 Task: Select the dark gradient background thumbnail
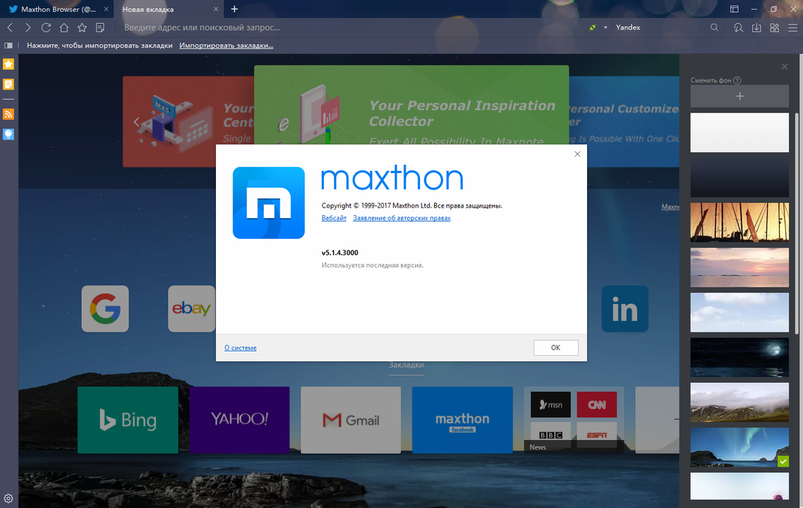(739, 178)
